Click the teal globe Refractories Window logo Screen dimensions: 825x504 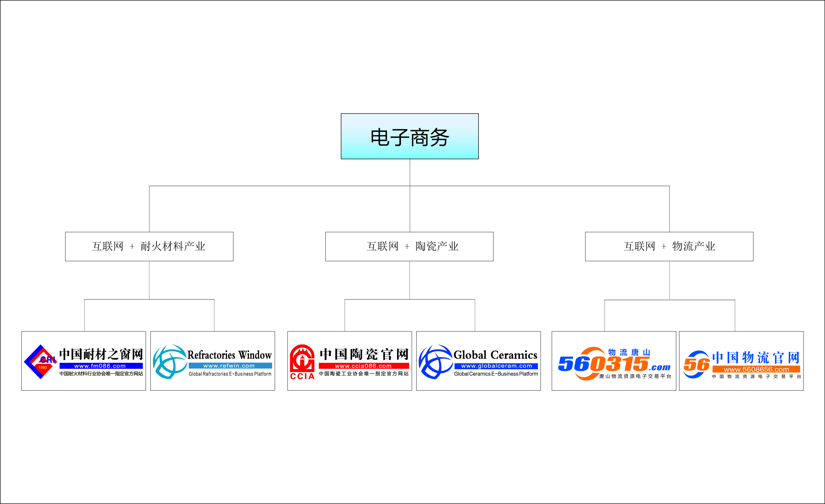pyautogui.click(x=169, y=362)
